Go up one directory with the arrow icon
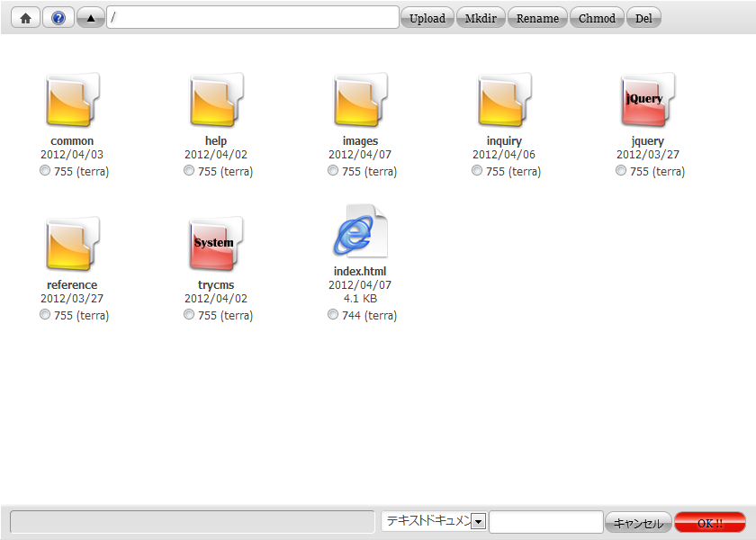 tap(91, 18)
